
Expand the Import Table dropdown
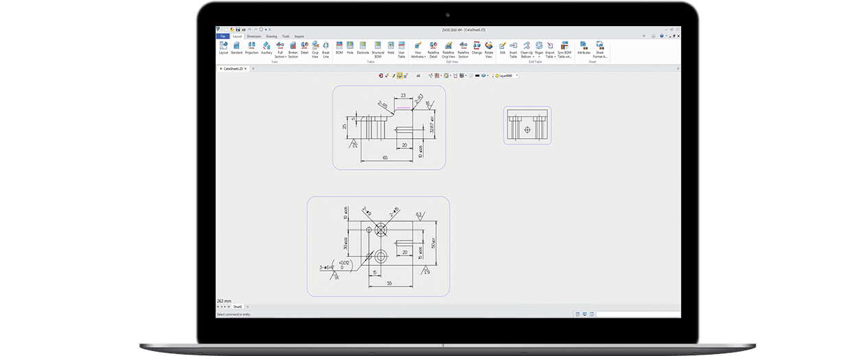(x=550, y=56)
